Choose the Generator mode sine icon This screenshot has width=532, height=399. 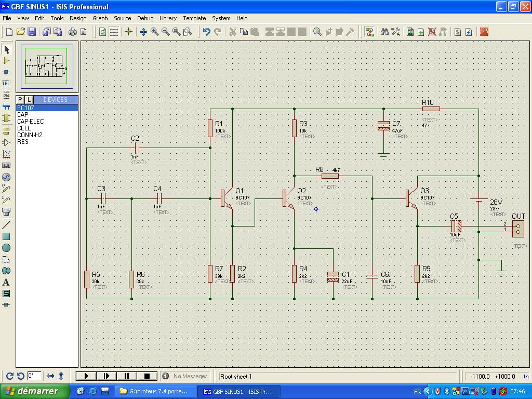[6, 177]
